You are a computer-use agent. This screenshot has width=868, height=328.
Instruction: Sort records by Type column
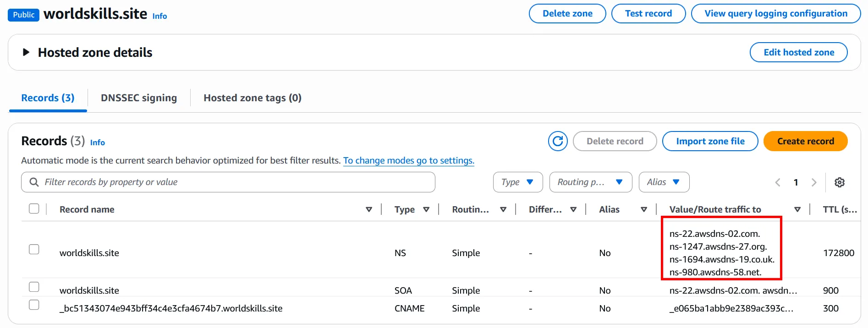[x=426, y=209]
